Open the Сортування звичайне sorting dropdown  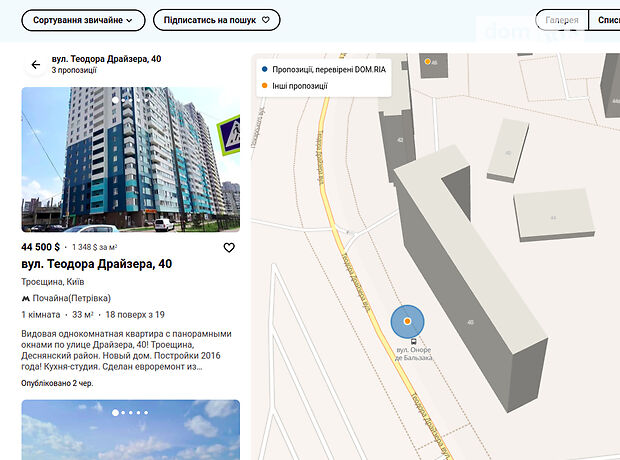pyautogui.click(x=83, y=20)
